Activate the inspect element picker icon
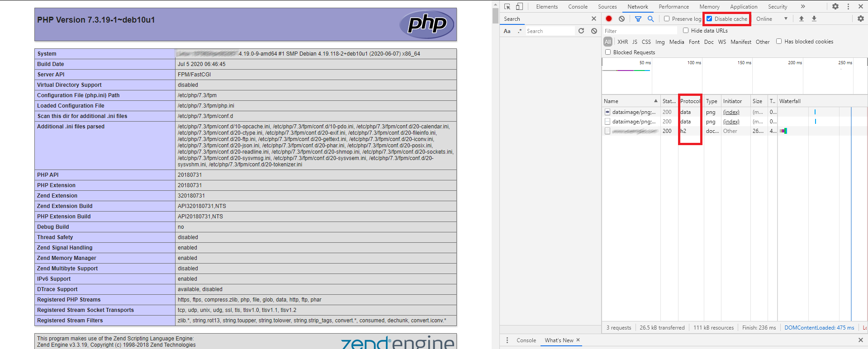868x349 pixels. [x=507, y=6]
